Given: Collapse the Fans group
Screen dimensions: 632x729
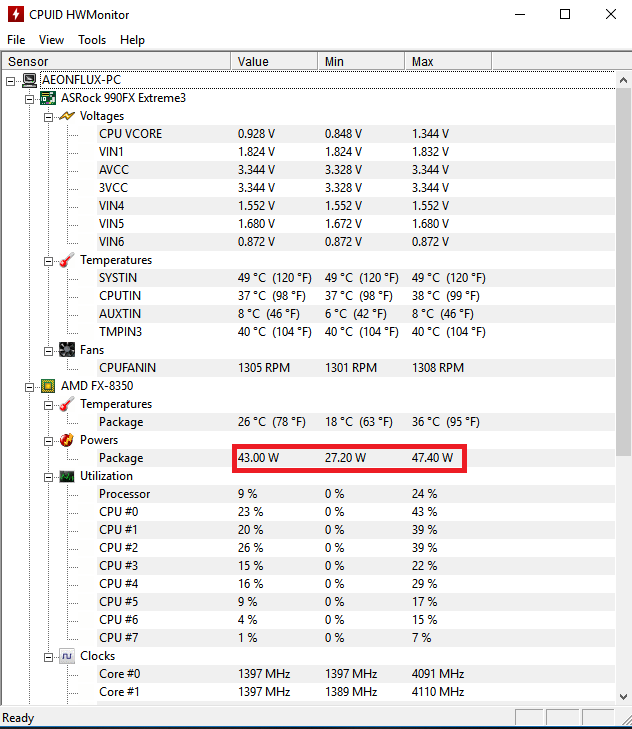Looking at the screenshot, I should point(48,351).
